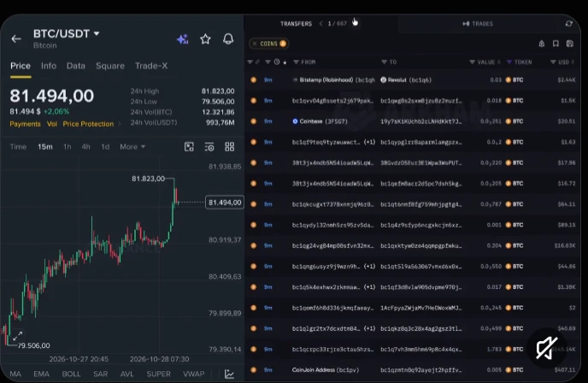Click recipient address bc1q7vh3mm5hm69p8c4x4qx
Screen dimensions: 588x383
click(x=421, y=350)
